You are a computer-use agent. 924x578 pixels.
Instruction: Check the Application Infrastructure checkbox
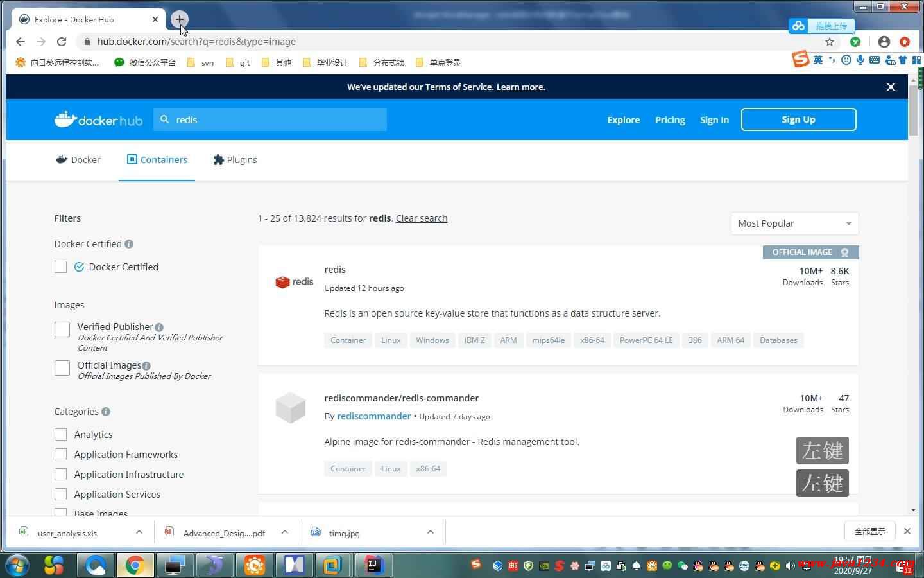[61, 475]
